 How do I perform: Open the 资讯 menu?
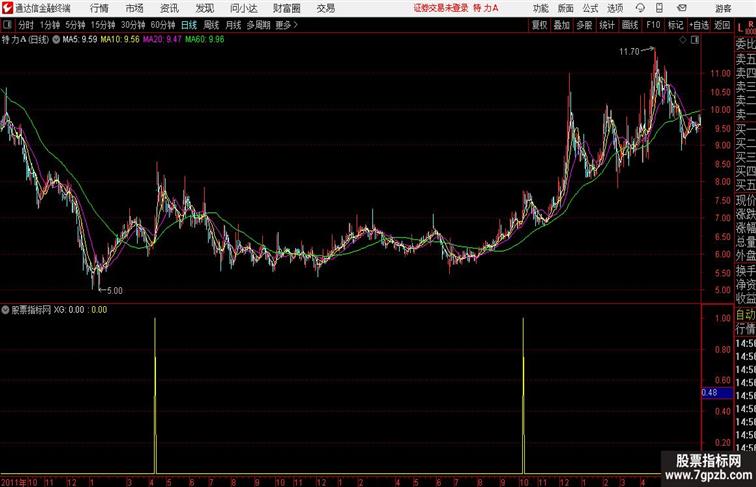pos(169,8)
